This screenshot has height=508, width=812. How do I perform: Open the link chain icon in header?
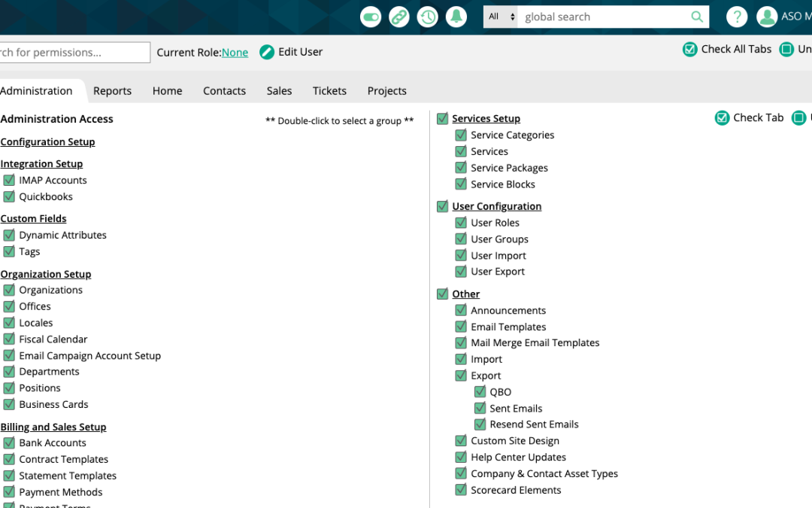coord(399,17)
